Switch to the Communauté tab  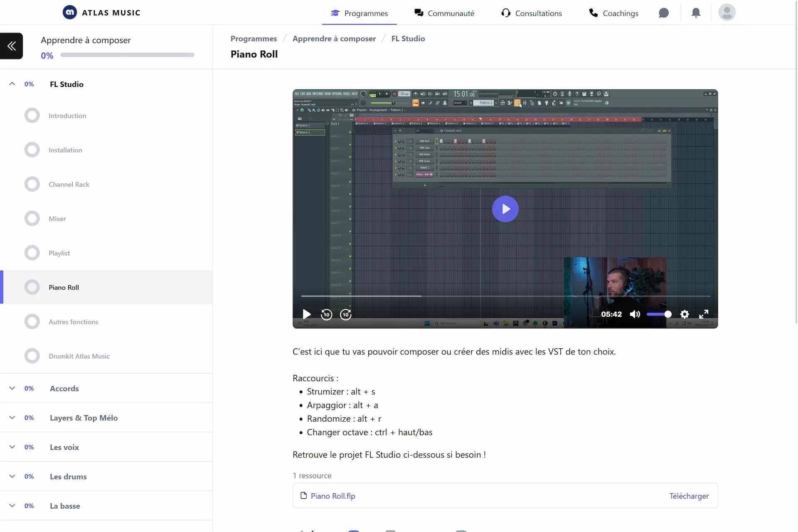(x=444, y=13)
